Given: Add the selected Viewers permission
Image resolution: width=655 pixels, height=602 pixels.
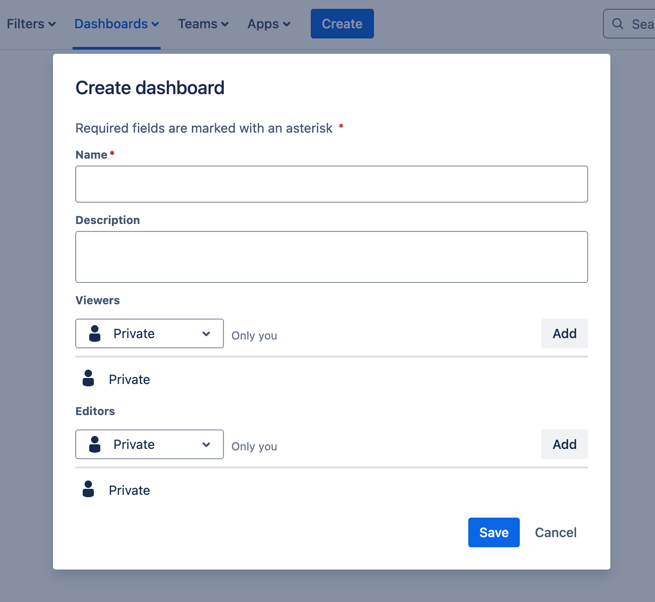Looking at the screenshot, I should point(564,334).
